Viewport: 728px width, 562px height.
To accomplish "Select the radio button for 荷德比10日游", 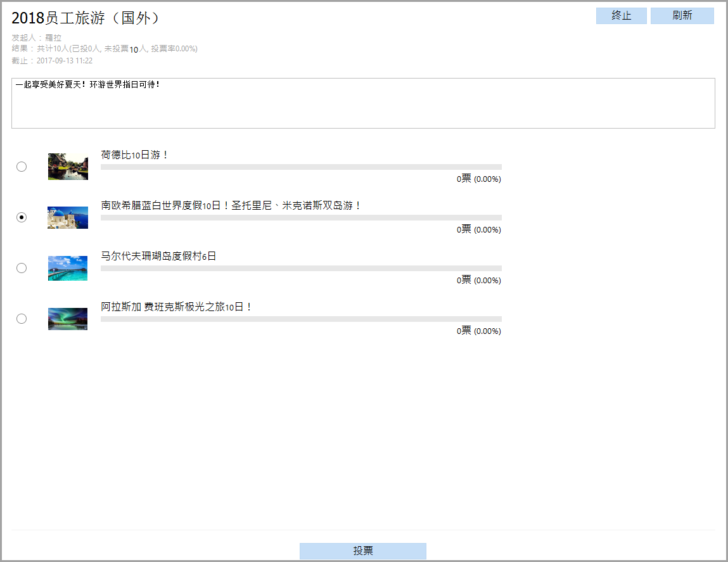I will [22, 167].
